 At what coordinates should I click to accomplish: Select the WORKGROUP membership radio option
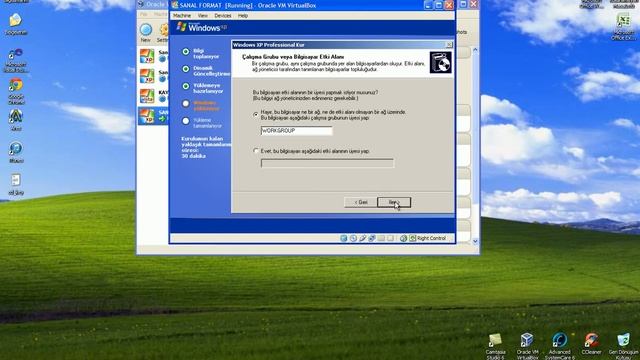coord(256,115)
